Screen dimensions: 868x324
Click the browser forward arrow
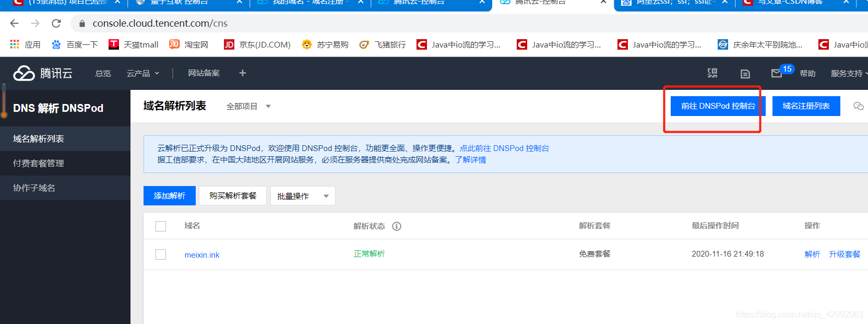click(35, 24)
